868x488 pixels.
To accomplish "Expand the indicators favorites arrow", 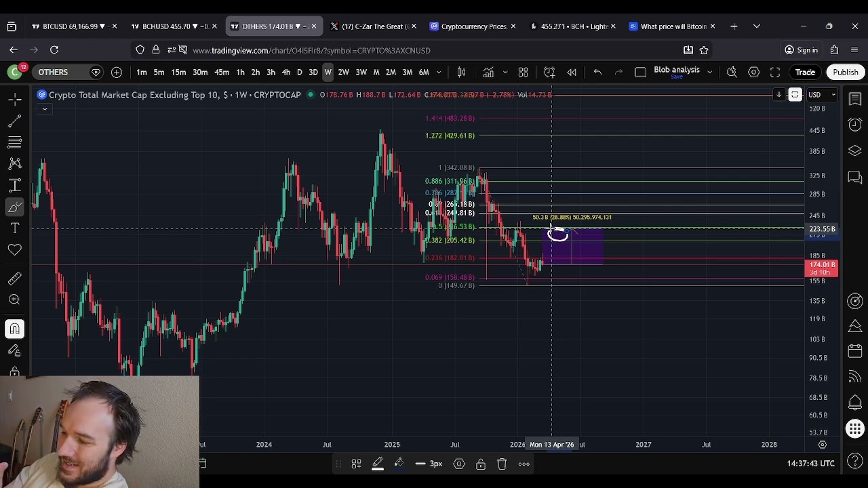I will pos(505,72).
